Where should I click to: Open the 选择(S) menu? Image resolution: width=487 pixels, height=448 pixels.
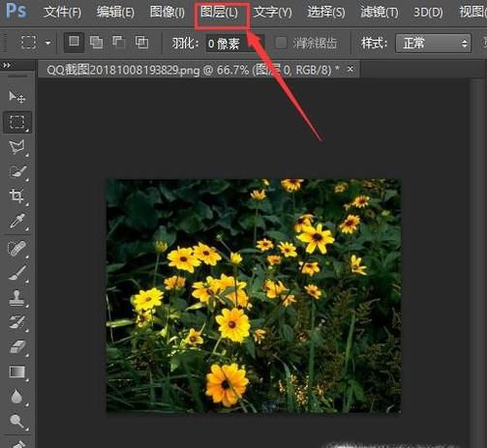tap(326, 13)
